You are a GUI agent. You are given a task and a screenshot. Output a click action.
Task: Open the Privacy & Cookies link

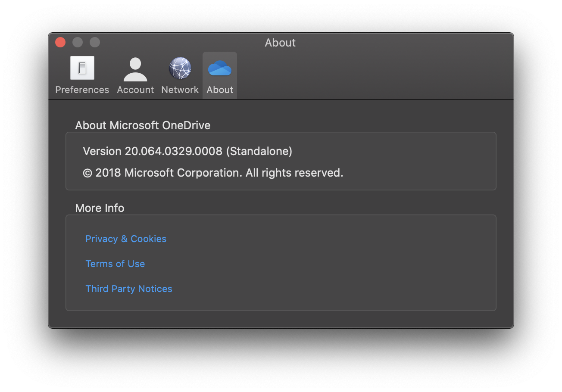(x=126, y=239)
